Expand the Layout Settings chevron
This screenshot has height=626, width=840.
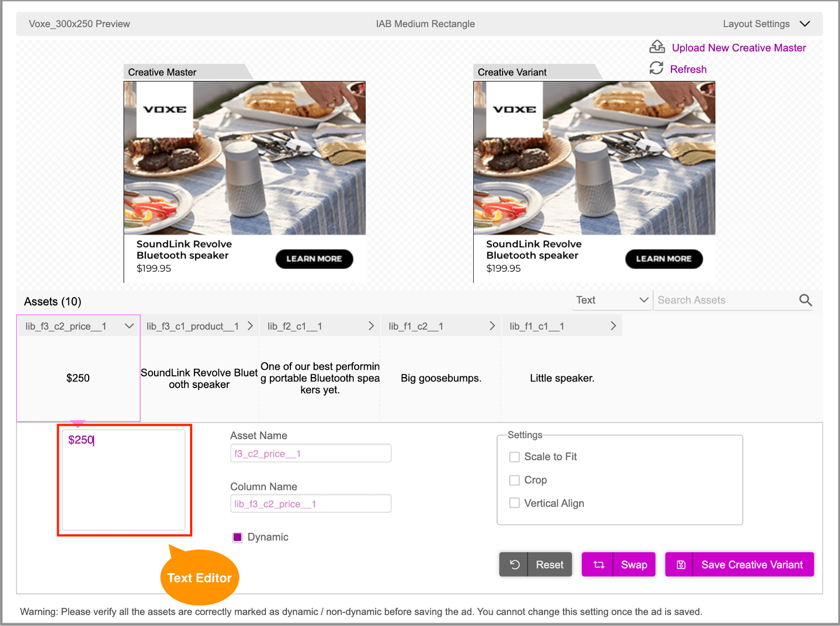tap(805, 24)
